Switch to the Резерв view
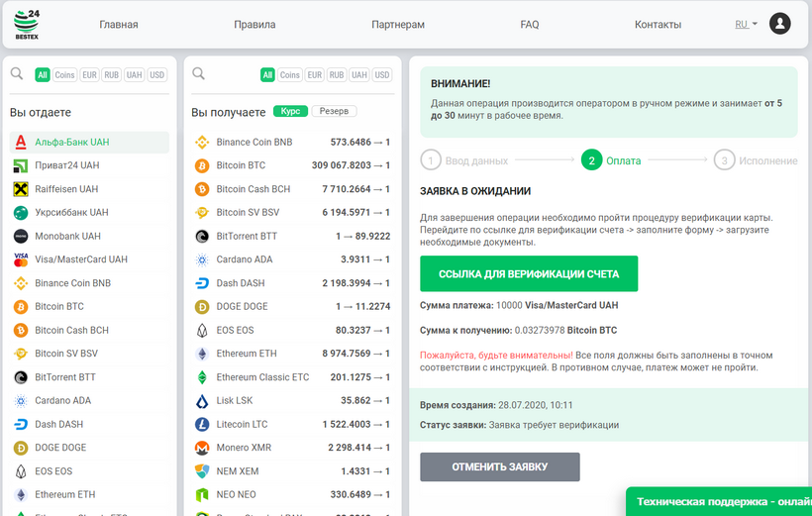The image size is (812, 516). click(335, 112)
